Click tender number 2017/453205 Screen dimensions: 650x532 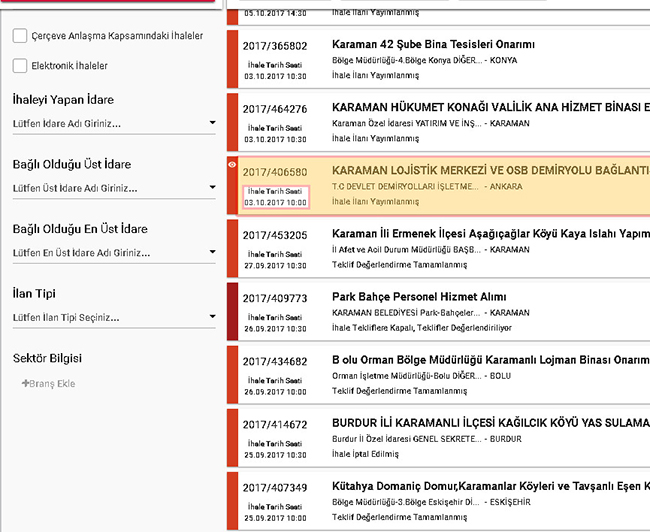point(274,235)
